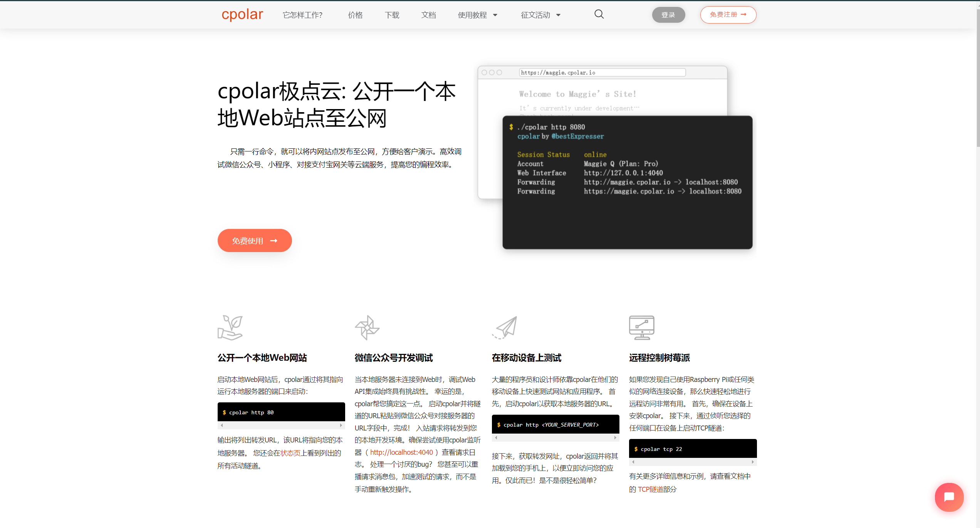This screenshot has width=980, height=528.
Task: Open the 价格 menu item
Action: [355, 15]
